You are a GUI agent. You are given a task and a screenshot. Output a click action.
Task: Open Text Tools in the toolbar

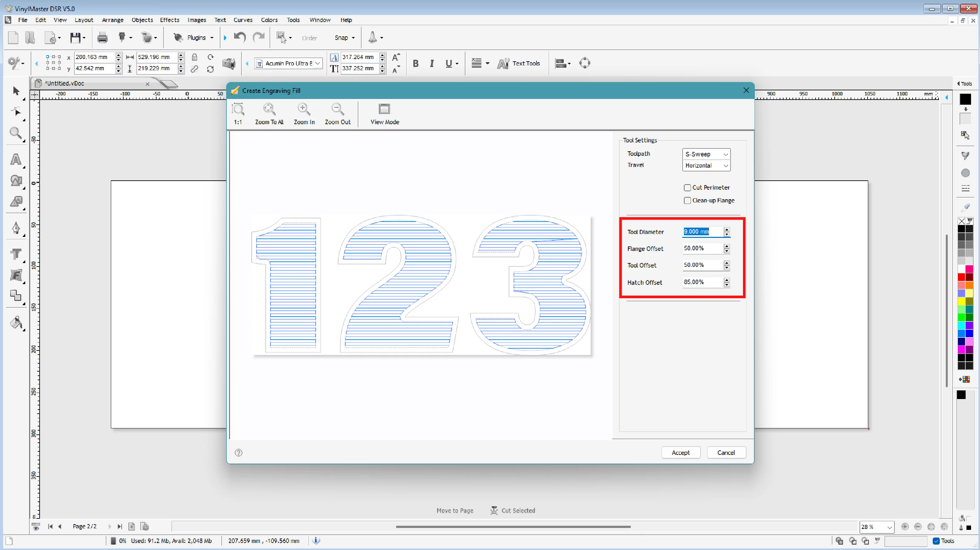pos(518,64)
